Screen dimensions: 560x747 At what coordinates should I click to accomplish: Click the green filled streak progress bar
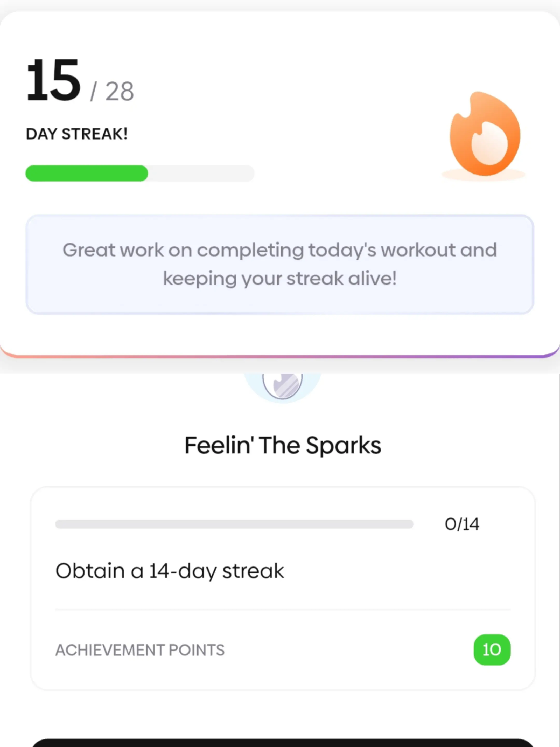(87, 173)
